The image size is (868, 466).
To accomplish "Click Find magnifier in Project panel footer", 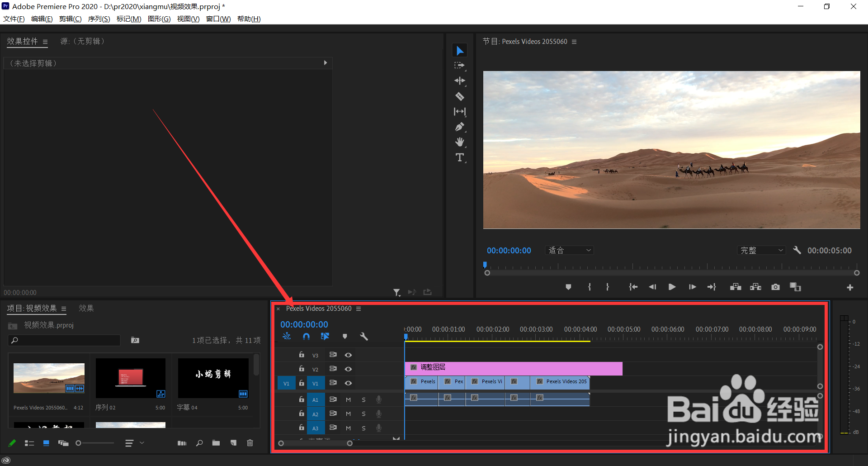I will (x=199, y=443).
